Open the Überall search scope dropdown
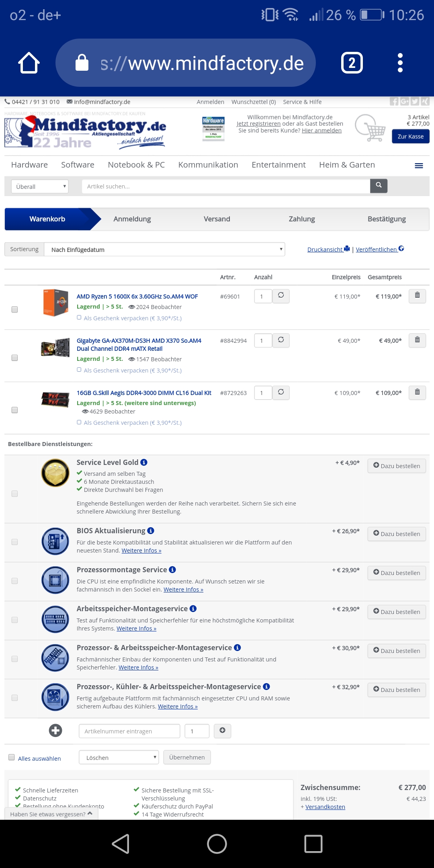Image resolution: width=434 pixels, height=868 pixels. coord(40,186)
